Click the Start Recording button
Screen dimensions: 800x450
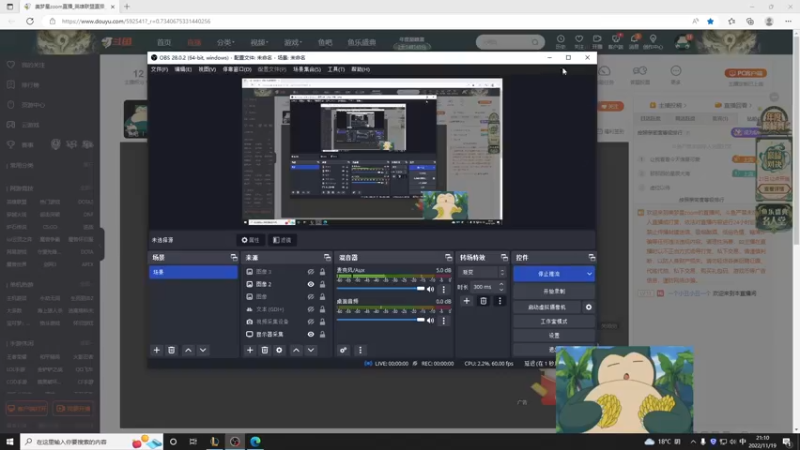(x=554, y=291)
